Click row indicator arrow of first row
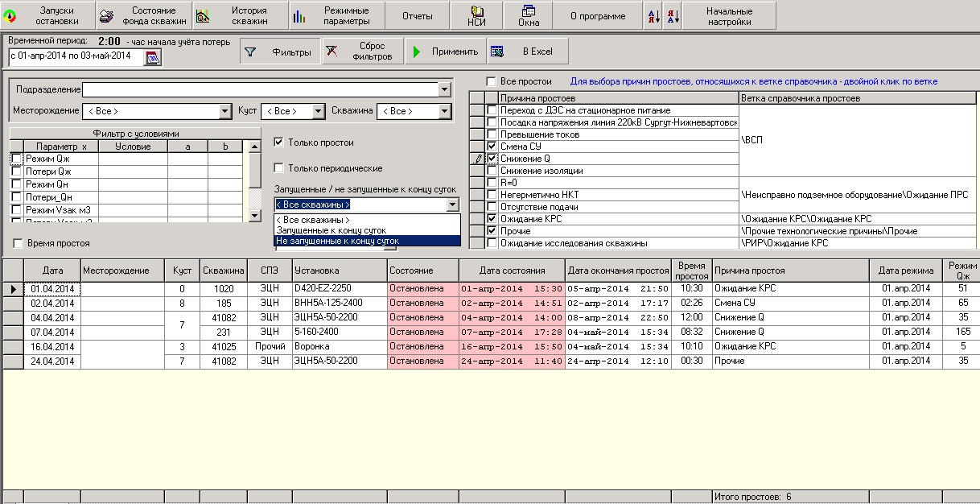 point(12,288)
